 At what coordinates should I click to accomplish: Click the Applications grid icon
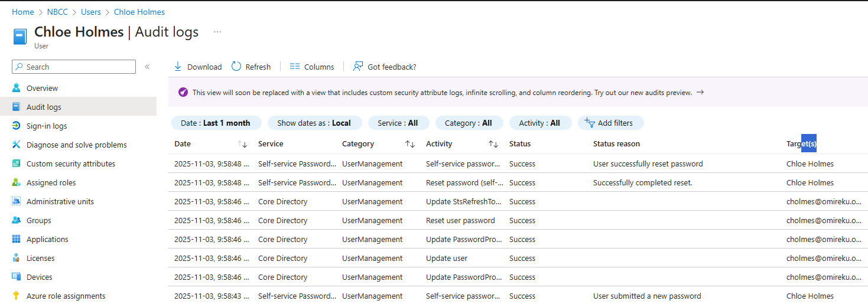(16, 239)
